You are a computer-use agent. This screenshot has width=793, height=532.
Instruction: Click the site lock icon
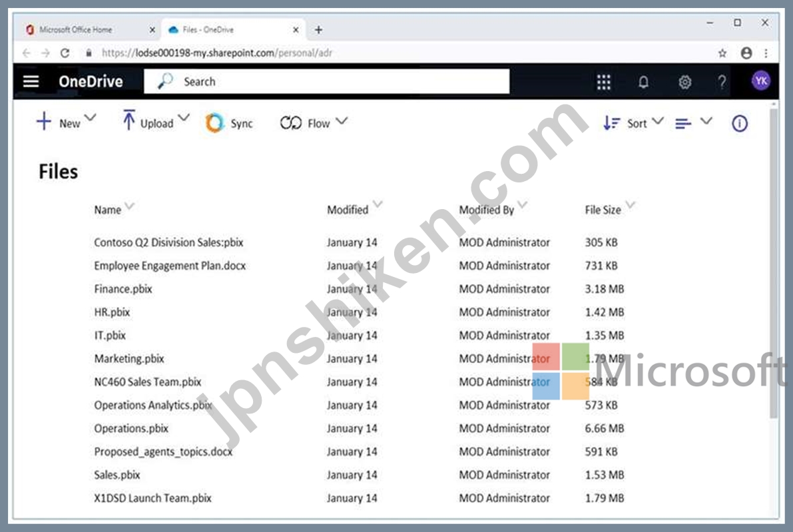point(89,53)
